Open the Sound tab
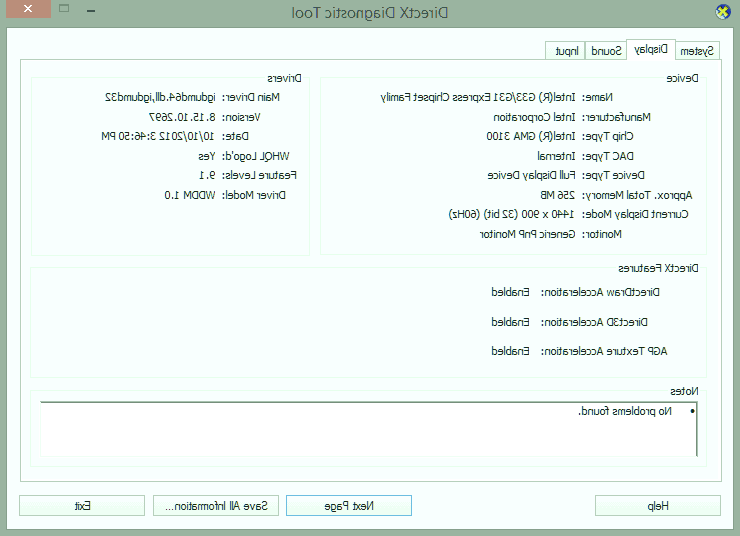Image resolution: width=740 pixels, height=536 pixels. tap(604, 51)
